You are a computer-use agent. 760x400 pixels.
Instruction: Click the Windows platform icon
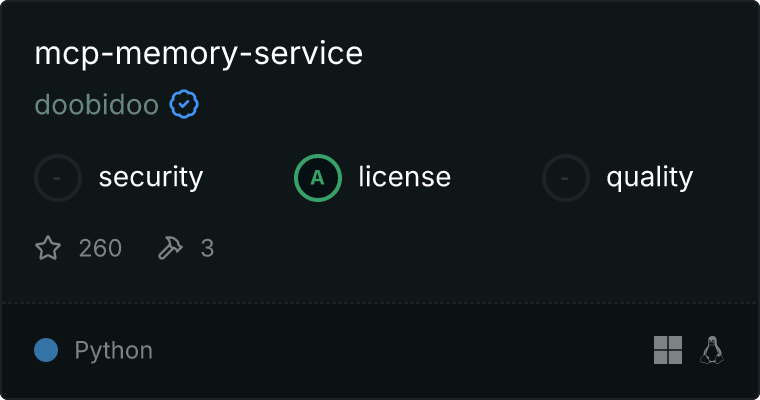point(667,350)
